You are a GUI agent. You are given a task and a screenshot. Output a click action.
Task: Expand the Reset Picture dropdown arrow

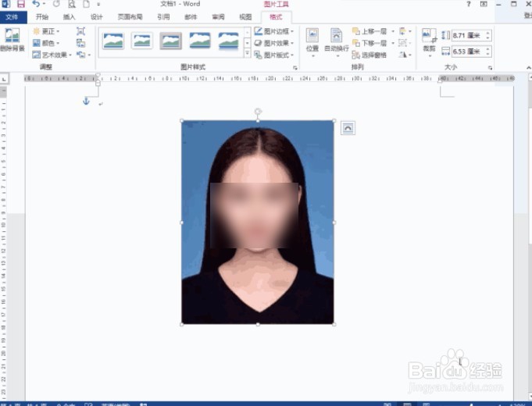click(x=89, y=55)
